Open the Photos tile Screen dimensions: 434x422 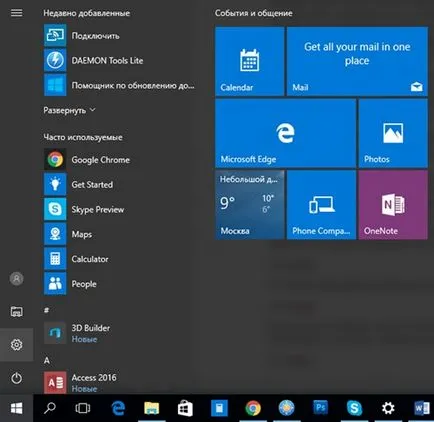point(393,133)
